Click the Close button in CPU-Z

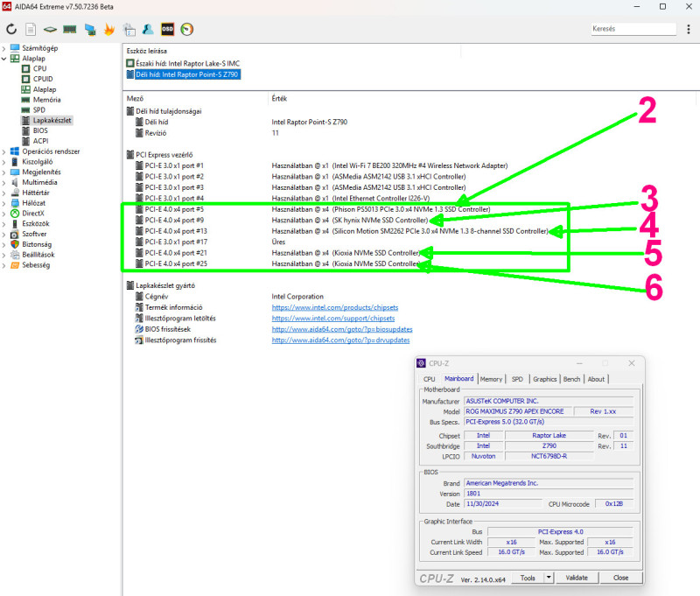point(620,578)
